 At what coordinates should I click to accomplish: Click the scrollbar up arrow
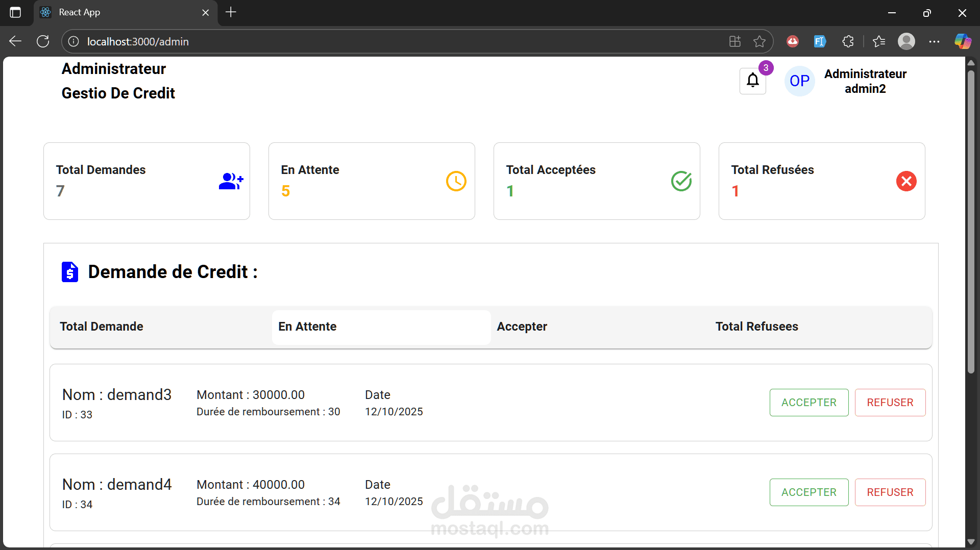(x=971, y=63)
